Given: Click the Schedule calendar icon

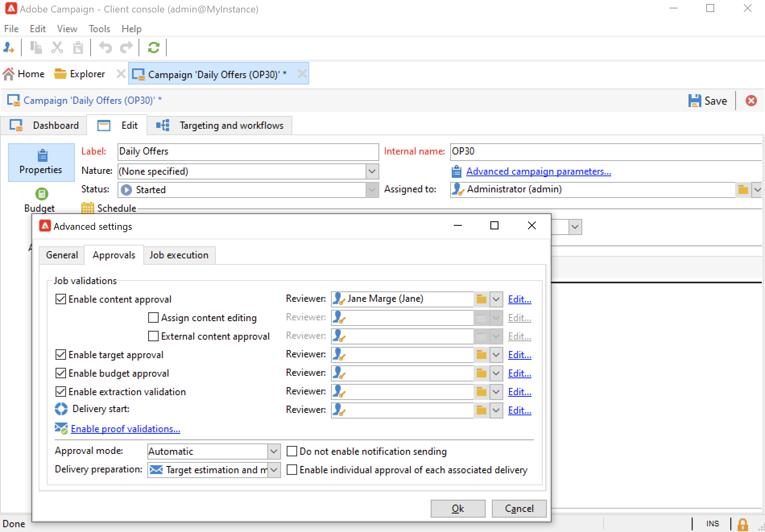Looking at the screenshot, I should (87, 208).
